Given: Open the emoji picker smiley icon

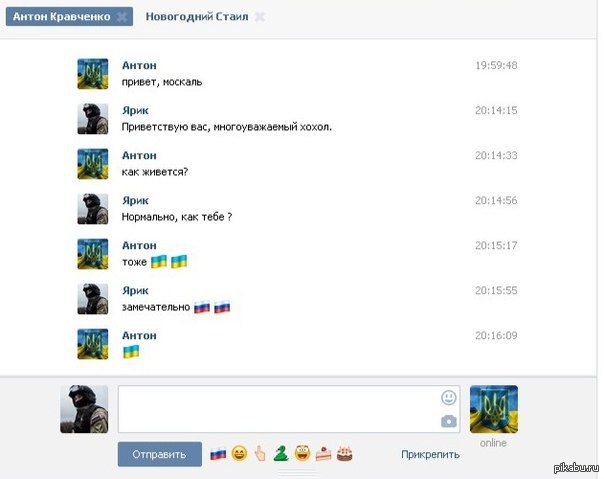Looking at the screenshot, I should click(x=449, y=397).
